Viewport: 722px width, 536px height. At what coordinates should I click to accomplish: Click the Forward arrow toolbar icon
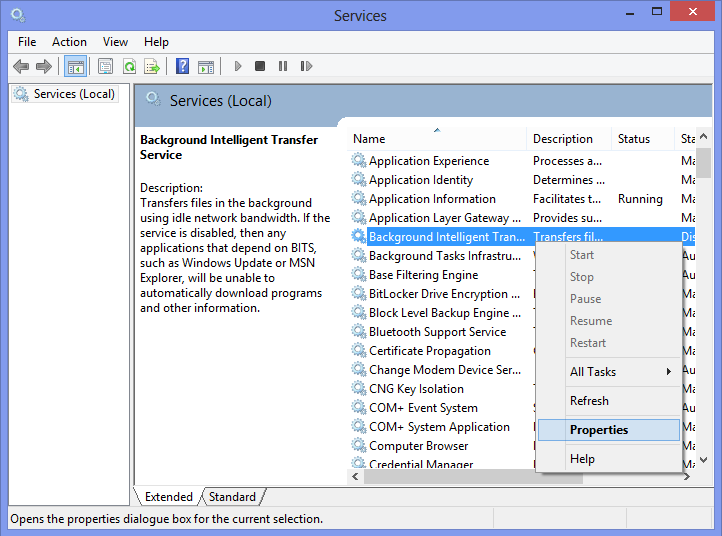[x=44, y=67]
